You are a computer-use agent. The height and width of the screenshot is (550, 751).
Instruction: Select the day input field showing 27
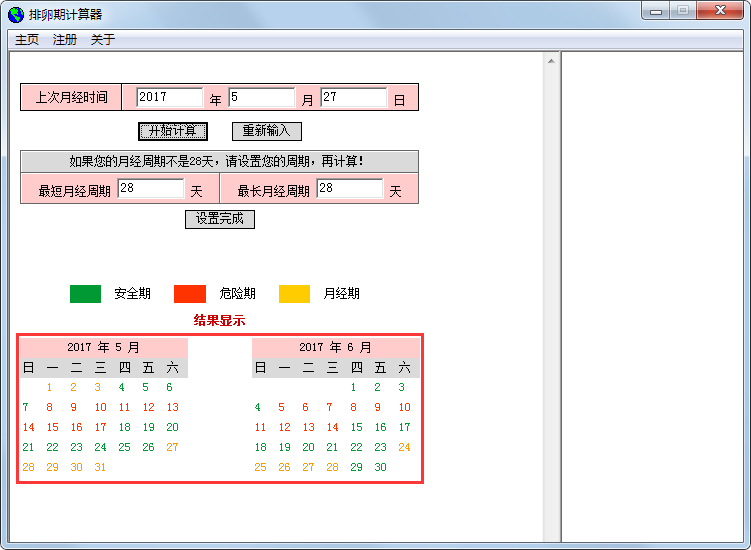353,98
